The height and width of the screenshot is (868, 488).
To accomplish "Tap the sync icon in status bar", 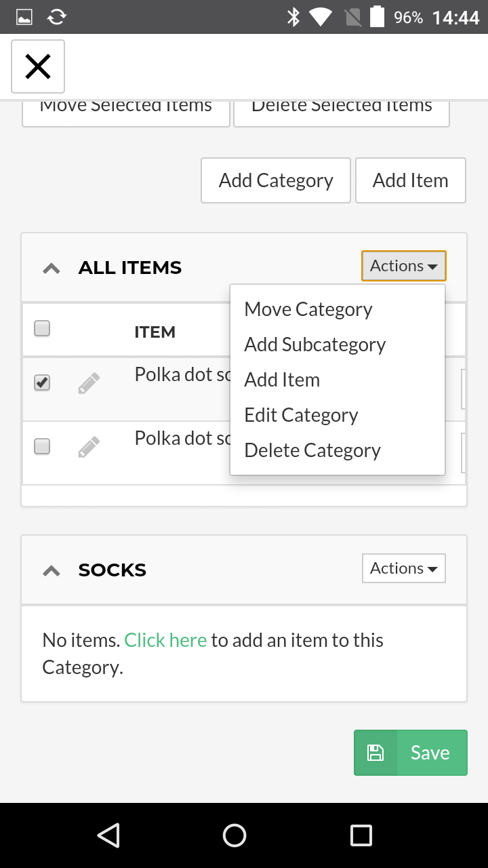I will pyautogui.click(x=57, y=17).
